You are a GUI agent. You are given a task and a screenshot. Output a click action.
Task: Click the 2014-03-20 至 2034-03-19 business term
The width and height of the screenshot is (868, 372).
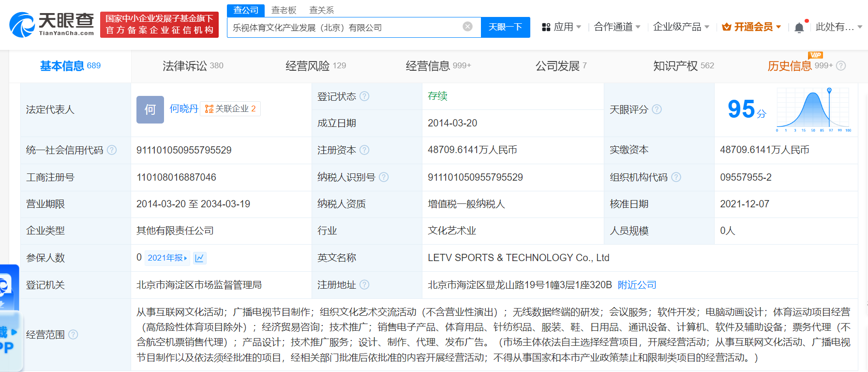[193, 204]
